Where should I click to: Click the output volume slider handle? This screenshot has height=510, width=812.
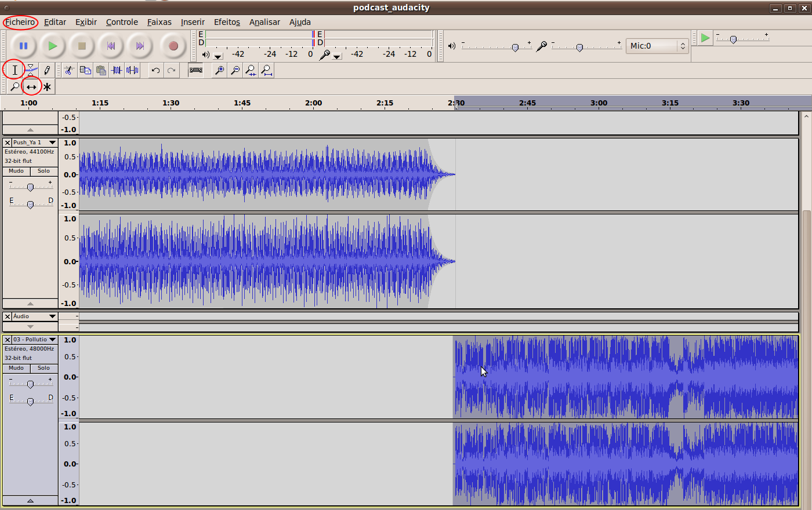coord(515,48)
